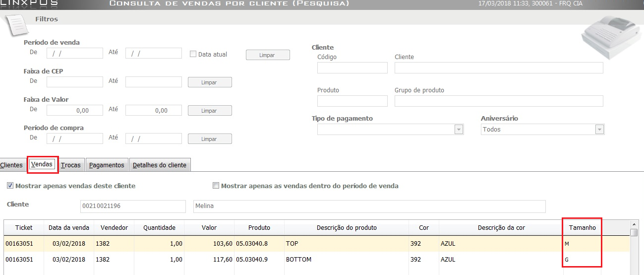Open the Tipo de pagamento dropdown

[x=459, y=130]
